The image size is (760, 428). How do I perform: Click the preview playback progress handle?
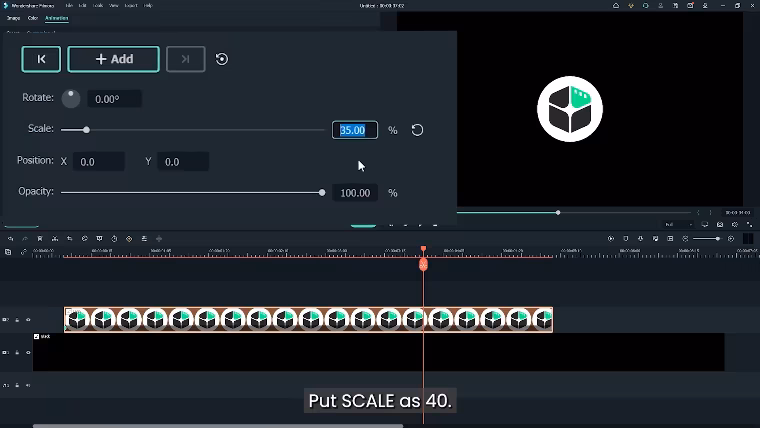tap(558, 212)
